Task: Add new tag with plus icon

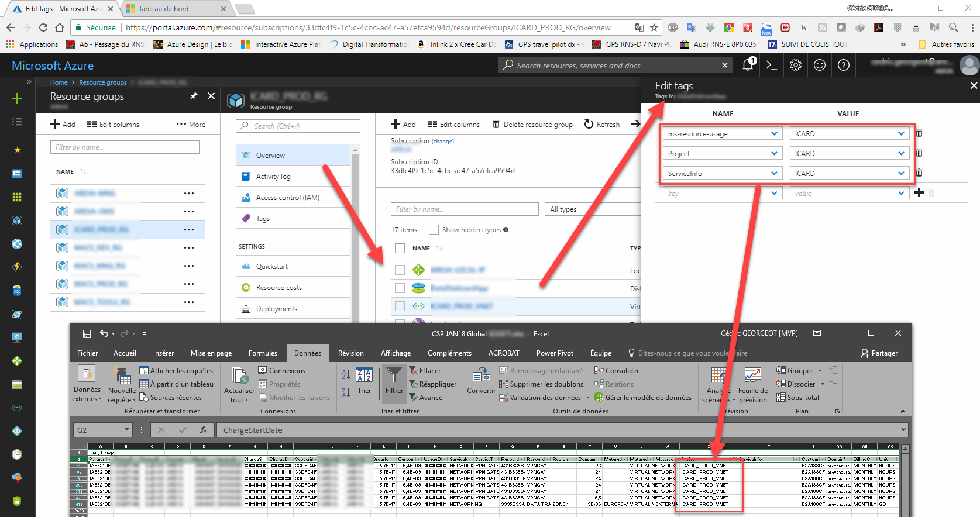Action: [x=919, y=193]
